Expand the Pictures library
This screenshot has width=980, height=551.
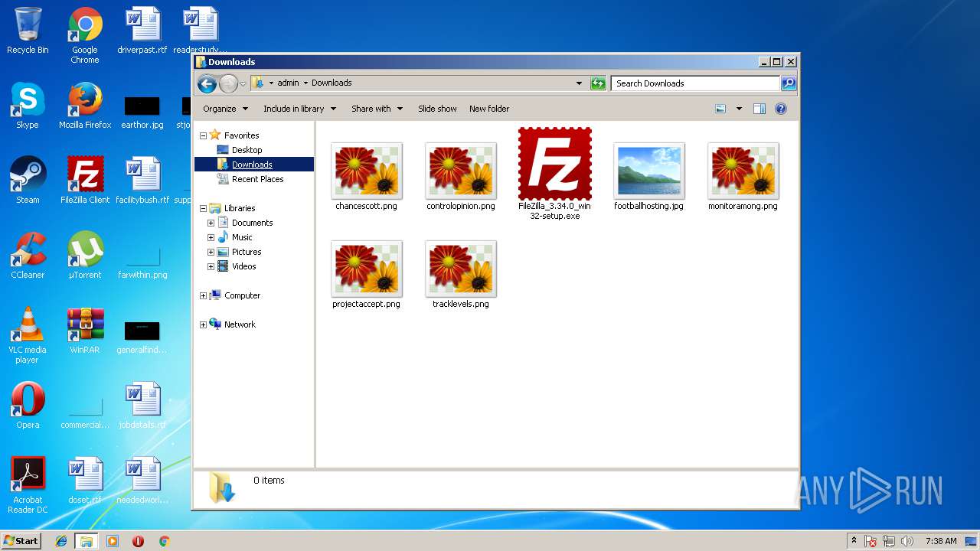[211, 252]
